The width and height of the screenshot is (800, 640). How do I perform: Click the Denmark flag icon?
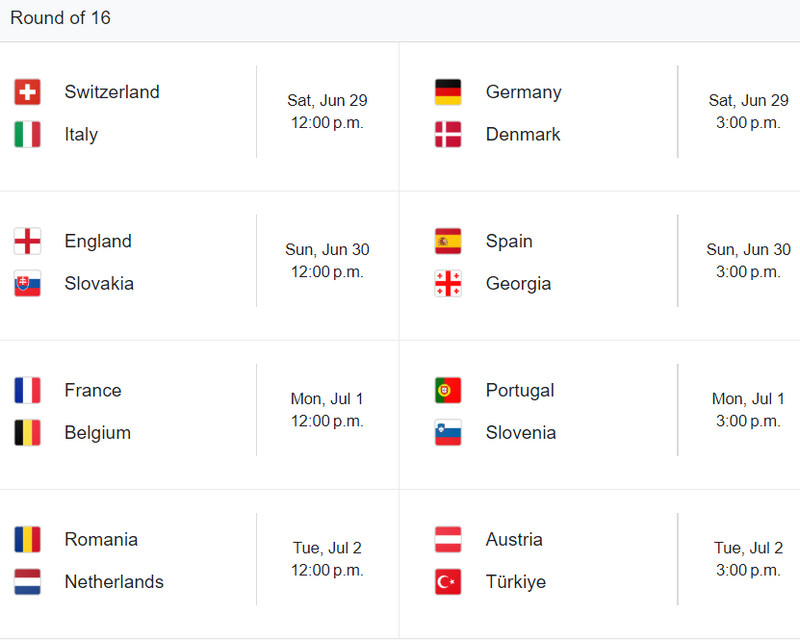tap(448, 134)
